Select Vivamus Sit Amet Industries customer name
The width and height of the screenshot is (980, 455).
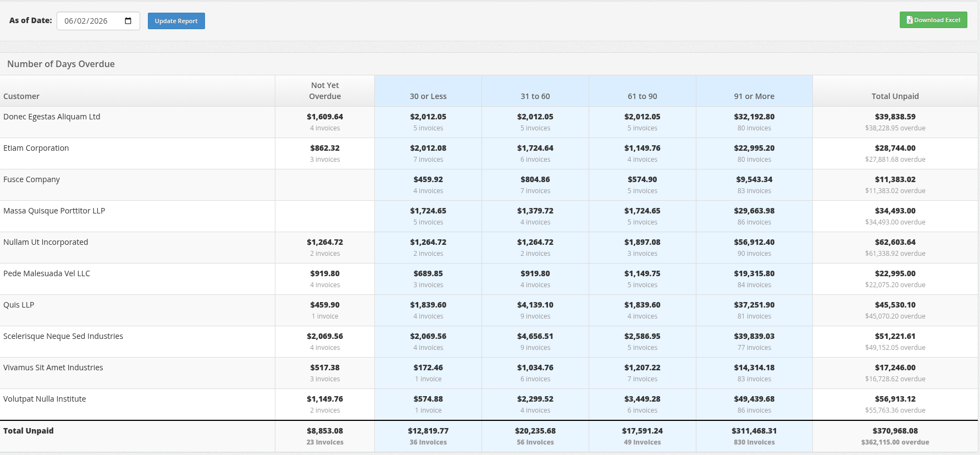pos(53,368)
